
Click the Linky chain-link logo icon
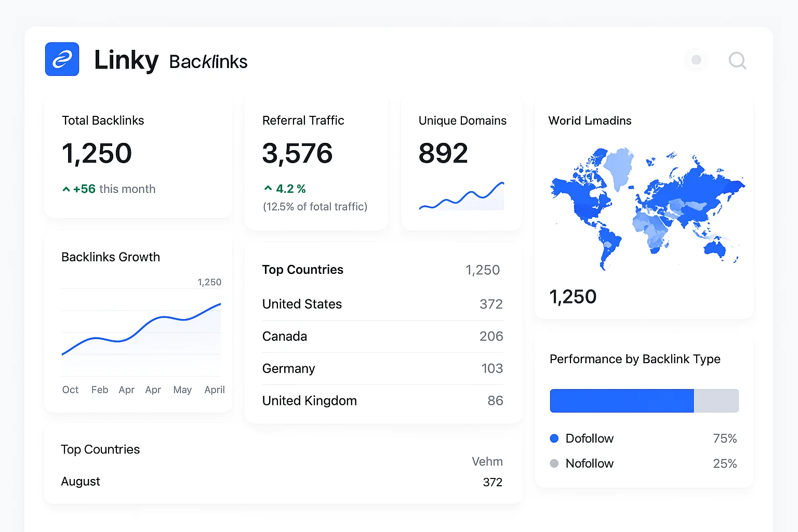coord(62,59)
